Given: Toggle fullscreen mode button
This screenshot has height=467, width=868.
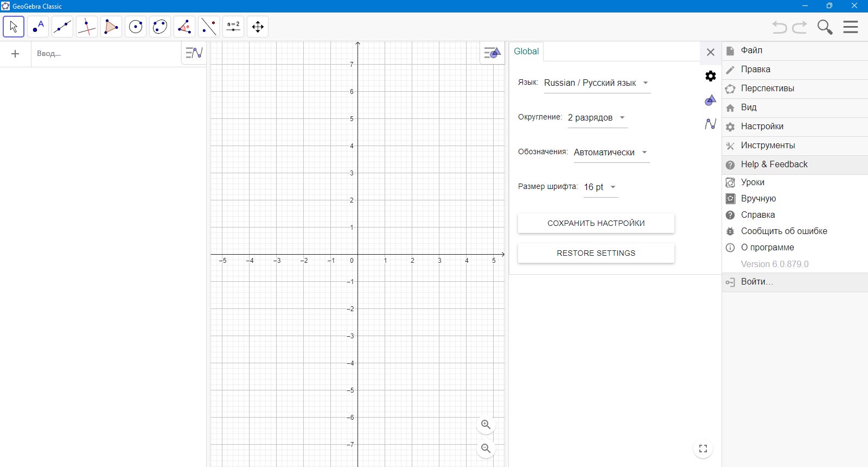Looking at the screenshot, I should (703, 449).
